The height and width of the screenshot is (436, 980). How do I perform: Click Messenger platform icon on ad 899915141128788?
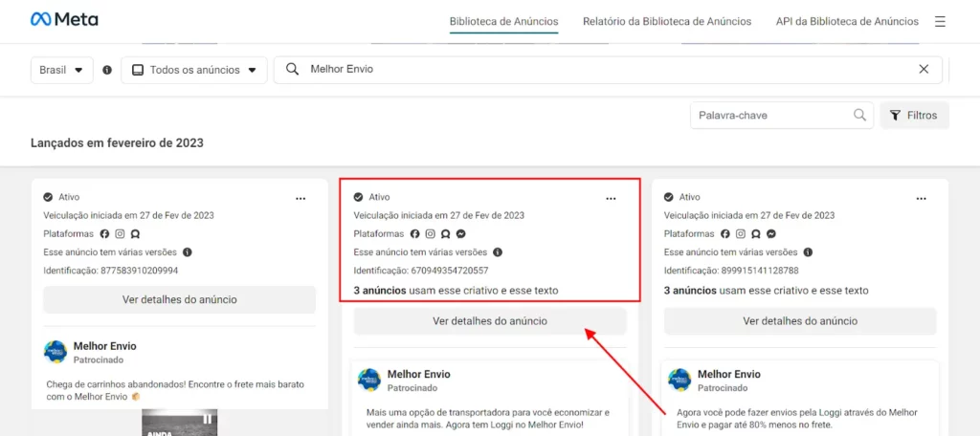tap(771, 234)
